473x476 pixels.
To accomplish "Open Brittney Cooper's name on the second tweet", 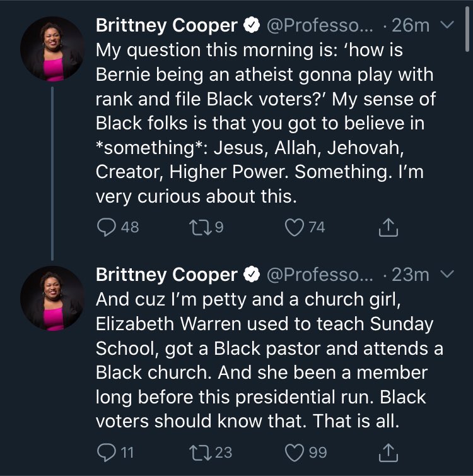I will point(166,275).
